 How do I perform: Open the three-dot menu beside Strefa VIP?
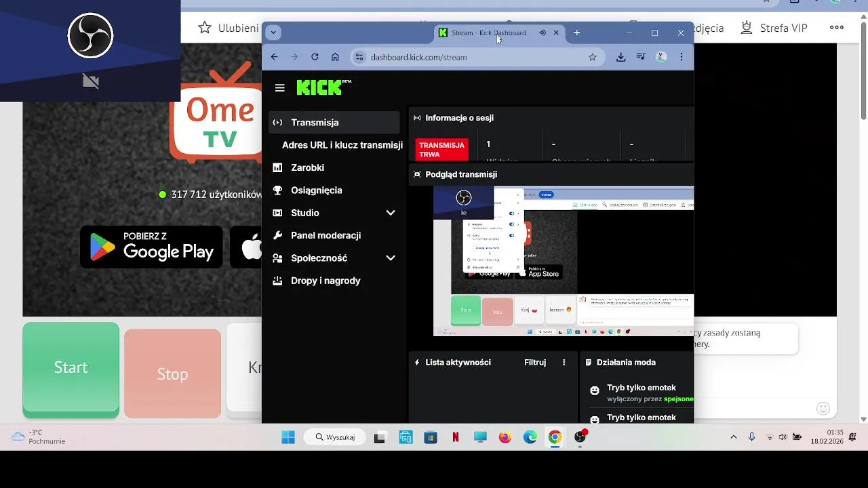837,28
